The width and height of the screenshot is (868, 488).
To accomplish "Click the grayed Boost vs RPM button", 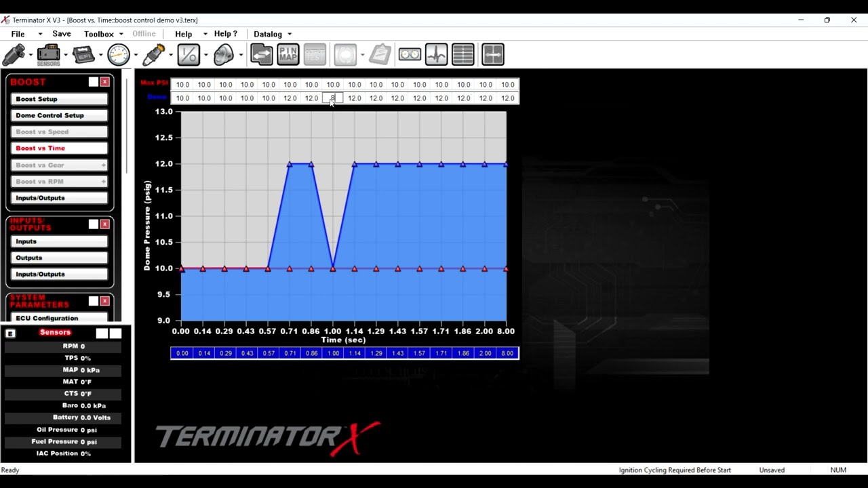I will point(60,181).
